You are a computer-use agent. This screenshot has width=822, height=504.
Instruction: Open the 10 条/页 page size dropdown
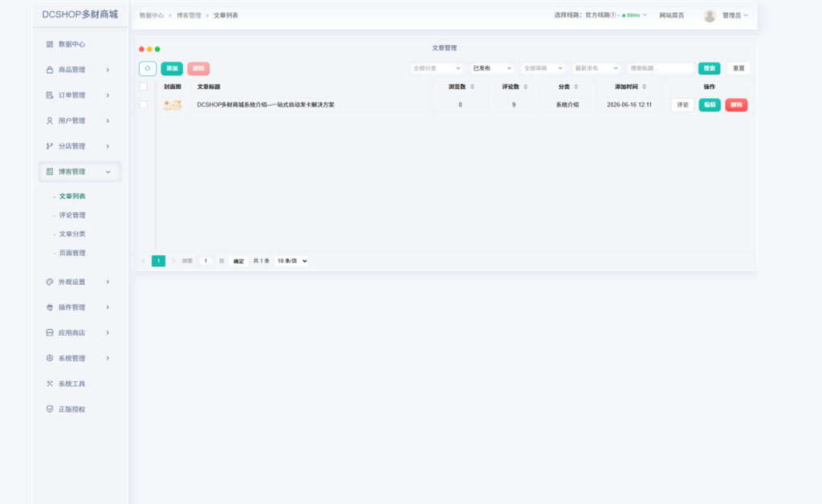(292, 261)
